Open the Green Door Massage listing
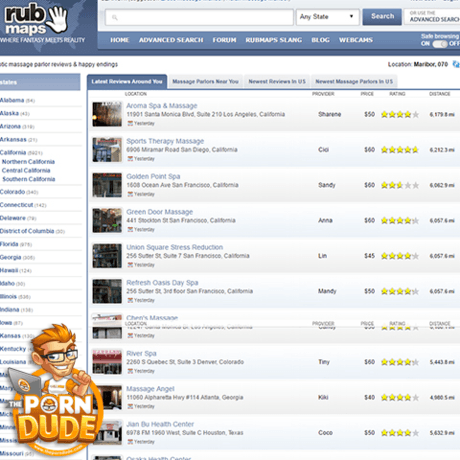This screenshot has width=460, height=460. click(159, 212)
